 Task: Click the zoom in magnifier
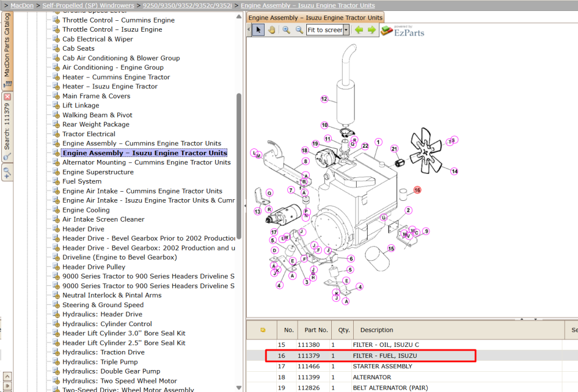[x=286, y=30]
